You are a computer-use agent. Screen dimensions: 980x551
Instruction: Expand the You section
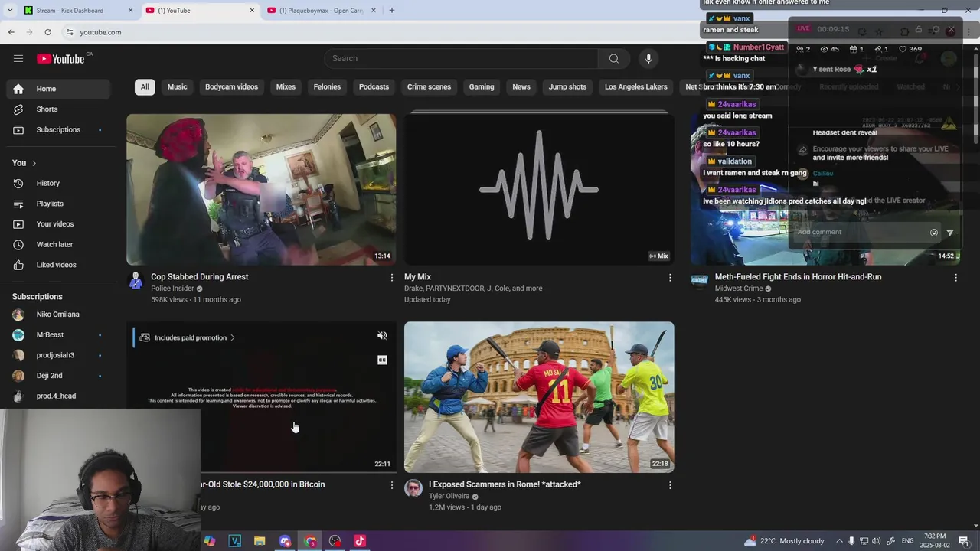(24, 163)
